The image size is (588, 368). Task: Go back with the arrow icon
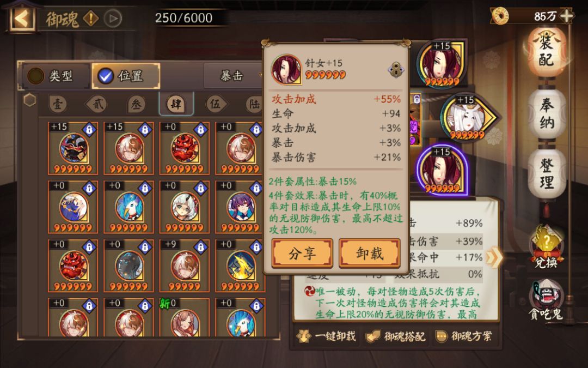[x=22, y=19]
